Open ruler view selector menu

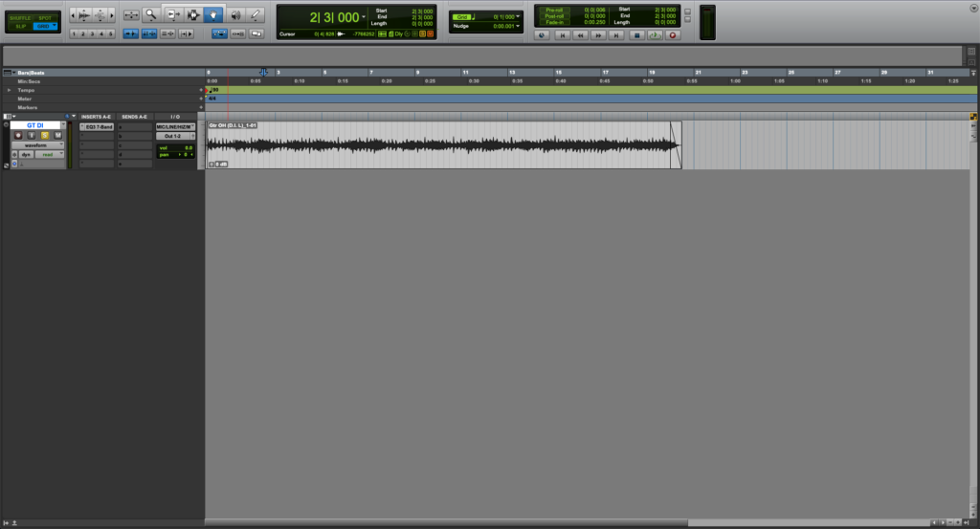(x=10, y=73)
